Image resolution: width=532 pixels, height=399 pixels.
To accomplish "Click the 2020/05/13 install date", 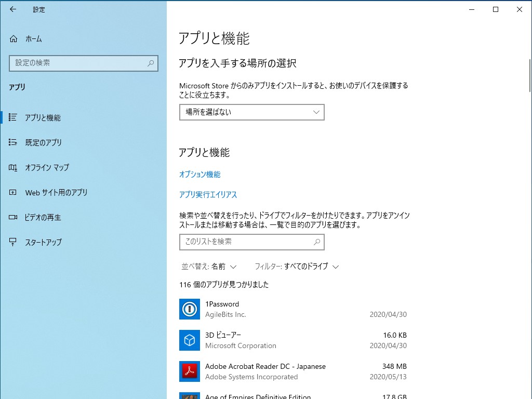I will (388, 377).
